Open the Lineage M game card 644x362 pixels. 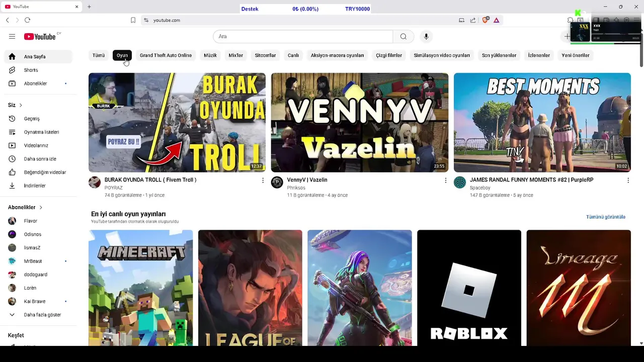click(579, 288)
